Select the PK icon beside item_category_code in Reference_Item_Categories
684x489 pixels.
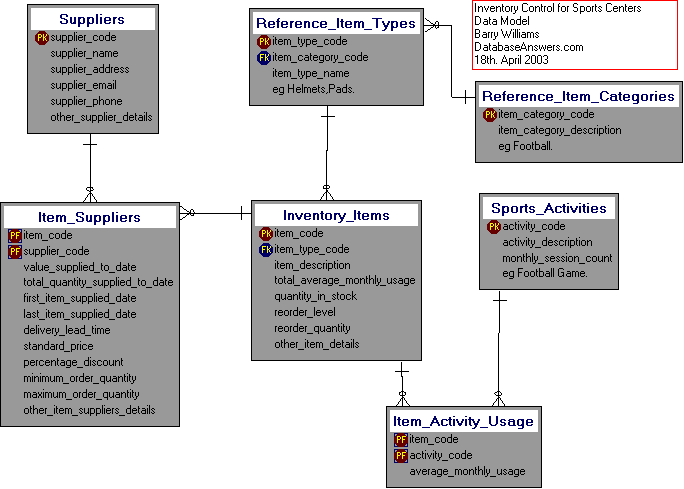pos(490,115)
